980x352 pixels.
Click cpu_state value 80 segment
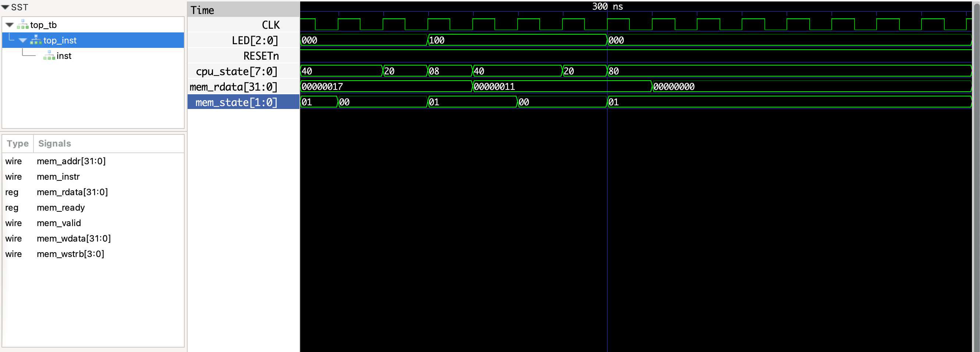(x=789, y=71)
